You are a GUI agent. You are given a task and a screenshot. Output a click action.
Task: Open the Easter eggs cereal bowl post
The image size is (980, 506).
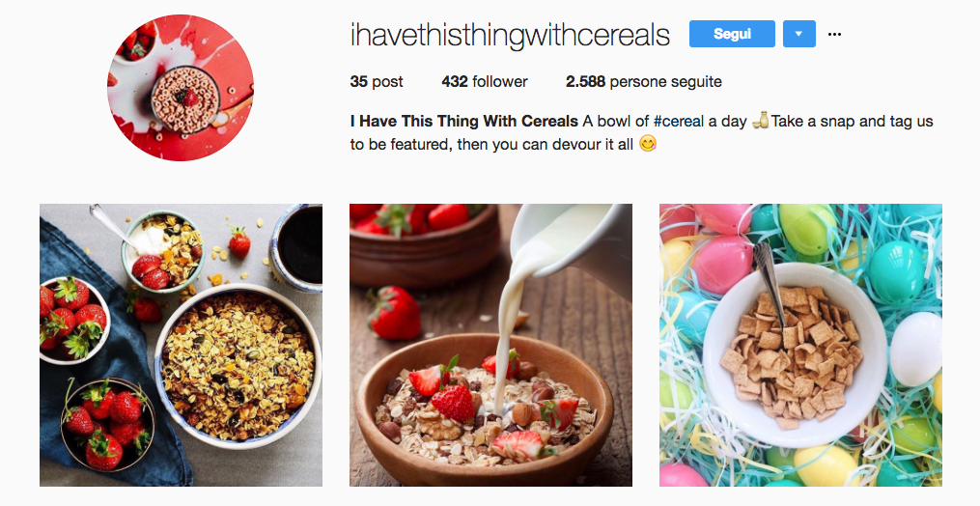pyautogui.click(x=800, y=346)
